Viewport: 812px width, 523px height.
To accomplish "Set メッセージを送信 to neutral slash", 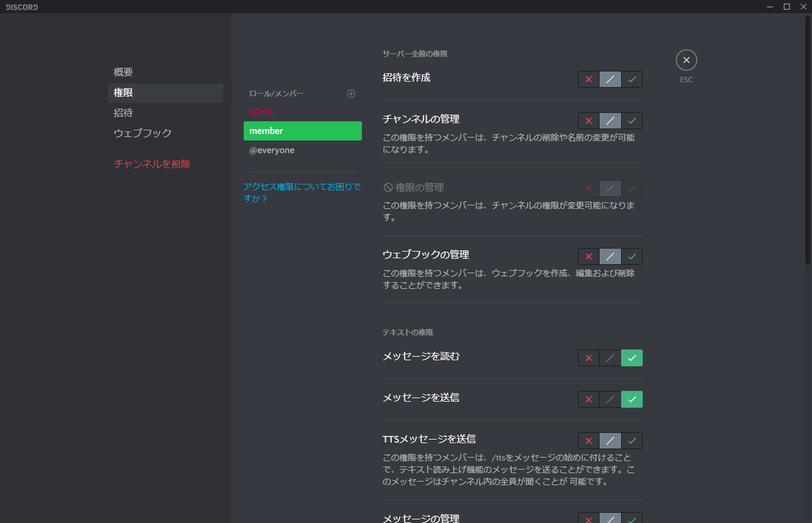I will (x=610, y=399).
